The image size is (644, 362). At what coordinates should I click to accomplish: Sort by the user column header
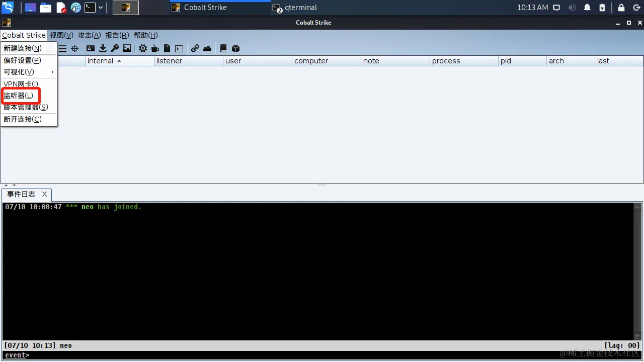(258, 61)
